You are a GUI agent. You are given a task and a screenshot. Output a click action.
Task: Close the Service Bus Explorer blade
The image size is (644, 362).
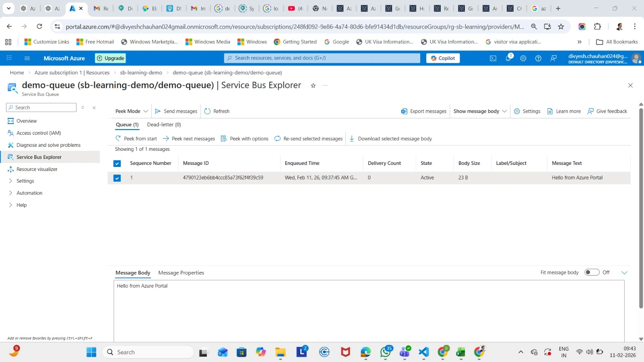tap(630, 85)
